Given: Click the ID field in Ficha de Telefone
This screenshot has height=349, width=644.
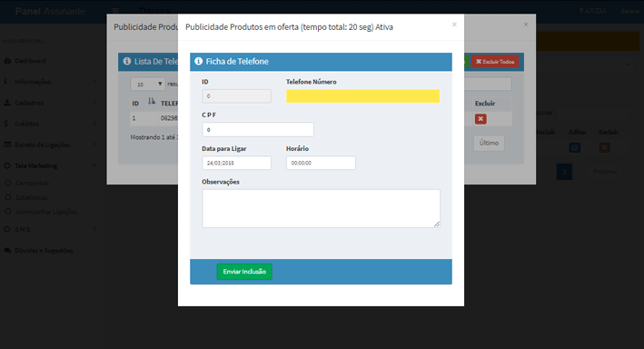Looking at the screenshot, I should pyautogui.click(x=236, y=96).
